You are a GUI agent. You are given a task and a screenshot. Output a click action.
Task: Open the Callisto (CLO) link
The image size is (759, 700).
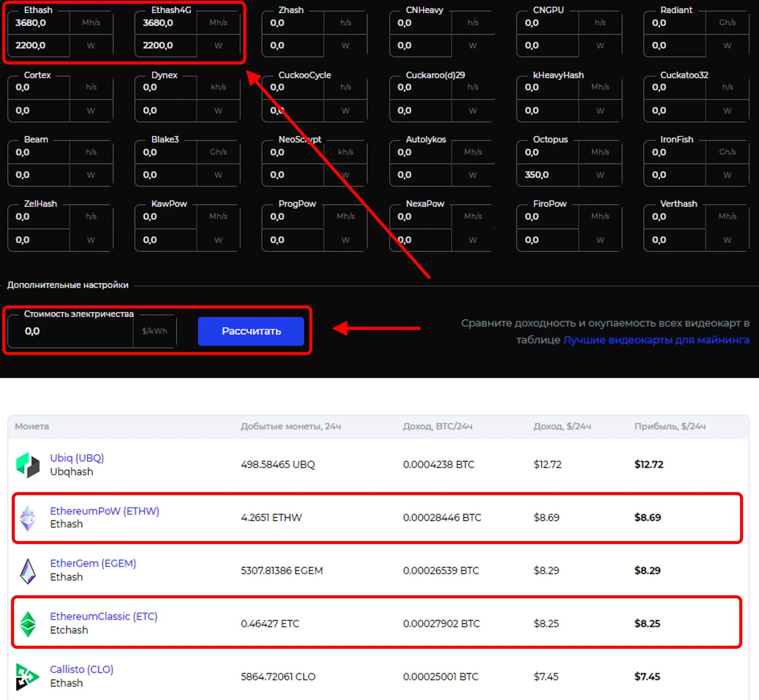click(x=82, y=670)
